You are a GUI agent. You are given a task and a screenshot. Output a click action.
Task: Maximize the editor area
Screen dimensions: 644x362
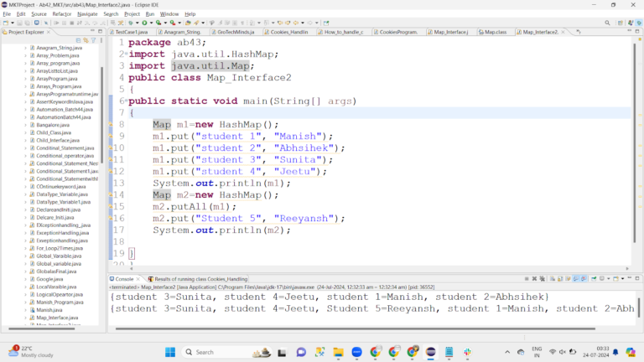coord(637,32)
